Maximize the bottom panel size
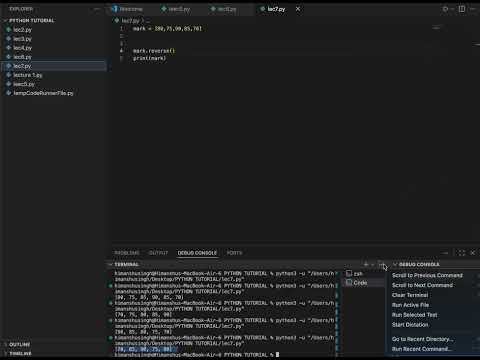The height and width of the screenshot is (360, 480). tap(462, 253)
